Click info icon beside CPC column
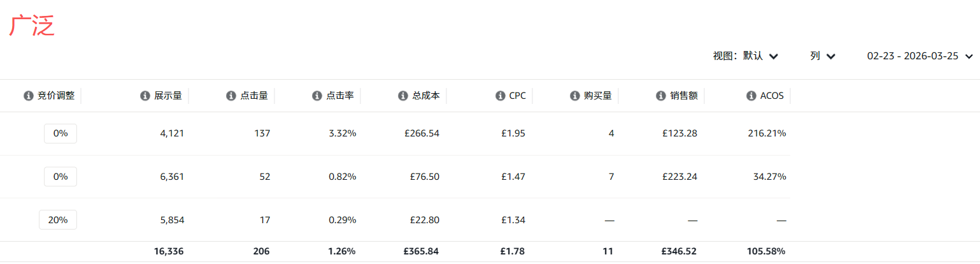 [x=500, y=96]
